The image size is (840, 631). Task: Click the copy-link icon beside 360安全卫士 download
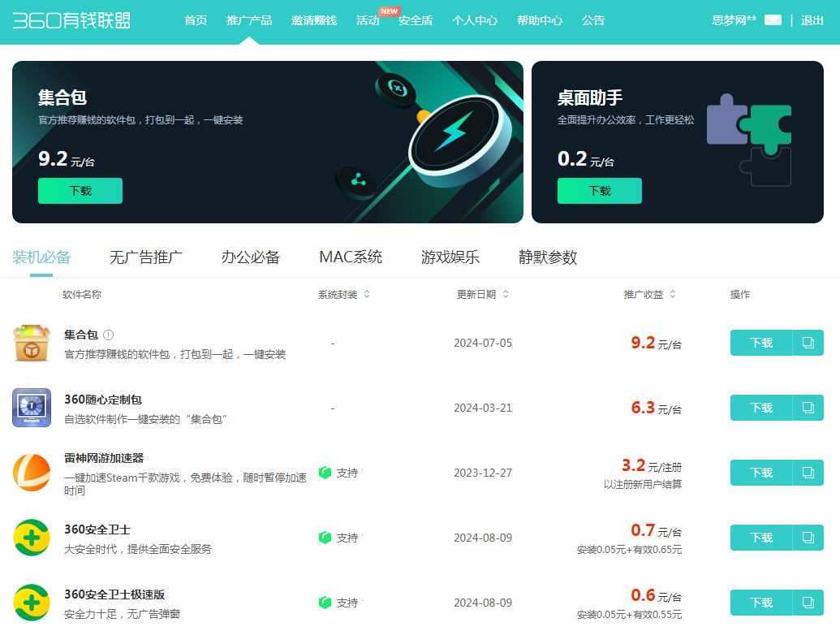(807, 538)
